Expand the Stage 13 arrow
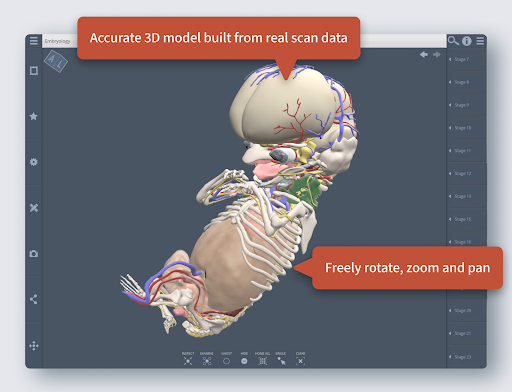This screenshot has height=392, width=512. (450, 196)
